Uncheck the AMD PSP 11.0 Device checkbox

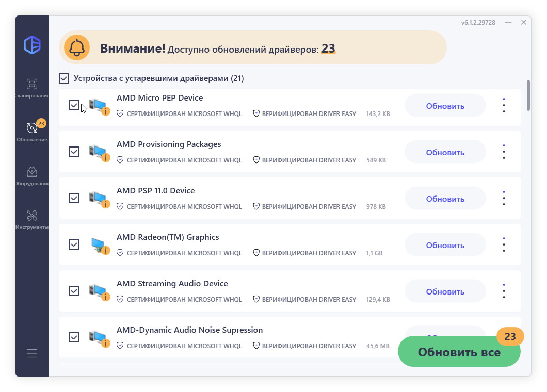74,198
